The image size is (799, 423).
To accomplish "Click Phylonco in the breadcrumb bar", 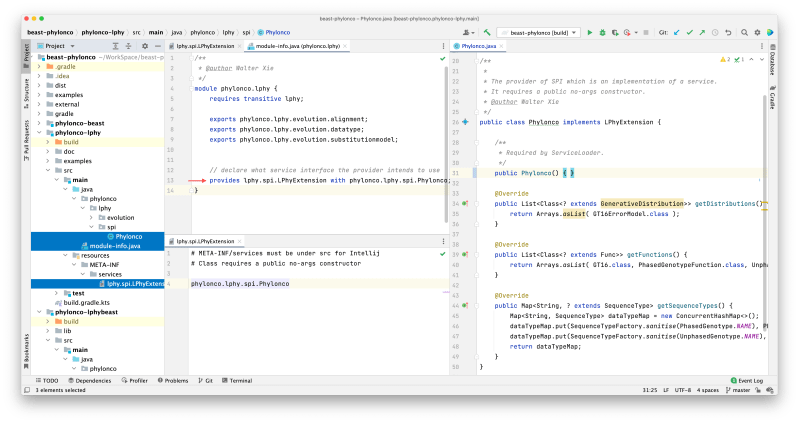I will pyautogui.click(x=274, y=32).
